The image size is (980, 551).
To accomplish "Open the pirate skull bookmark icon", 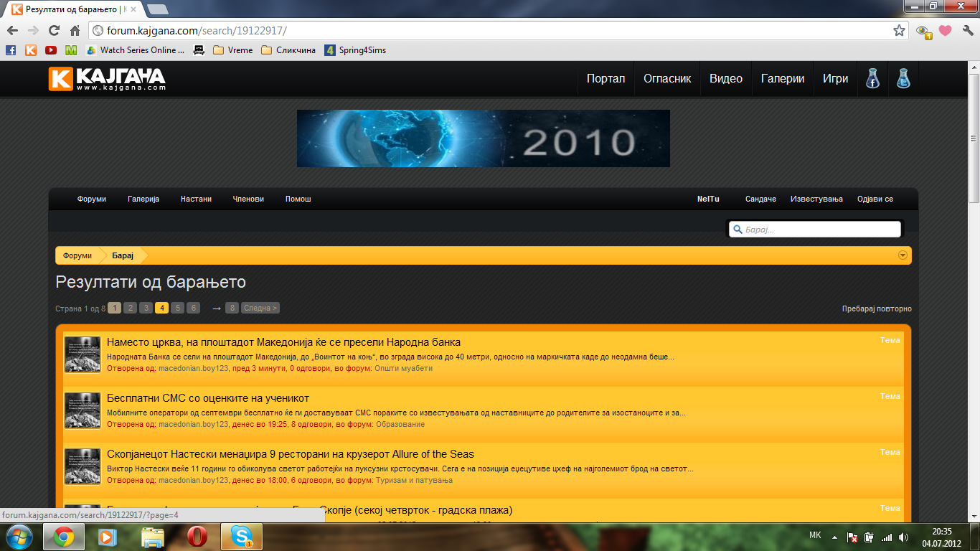I will pos(199,50).
